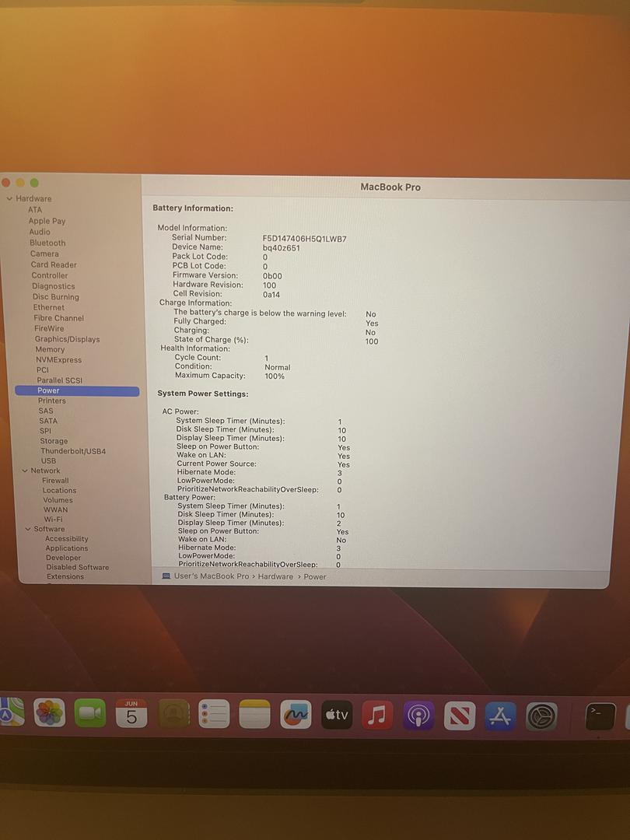Select FireWire in the sidebar
The image size is (630, 840).
[x=49, y=328]
